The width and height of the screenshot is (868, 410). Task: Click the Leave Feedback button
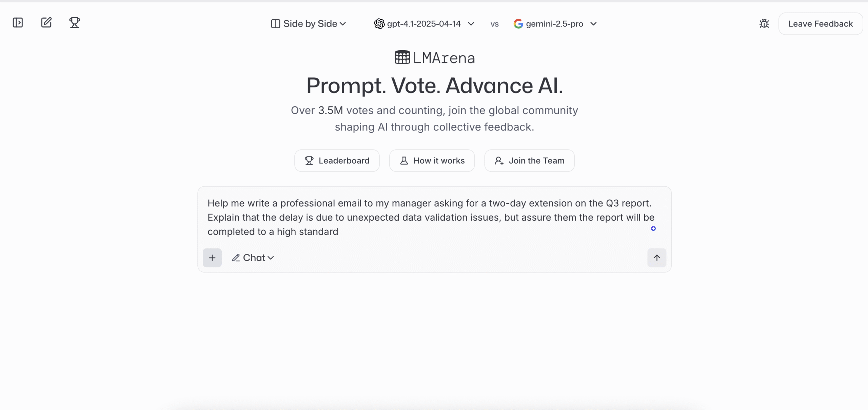[821, 24]
